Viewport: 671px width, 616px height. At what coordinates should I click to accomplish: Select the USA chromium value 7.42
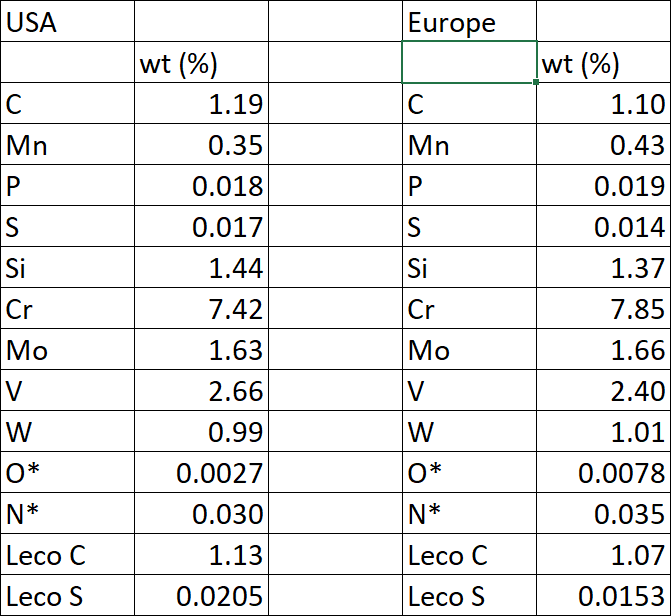point(200,309)
